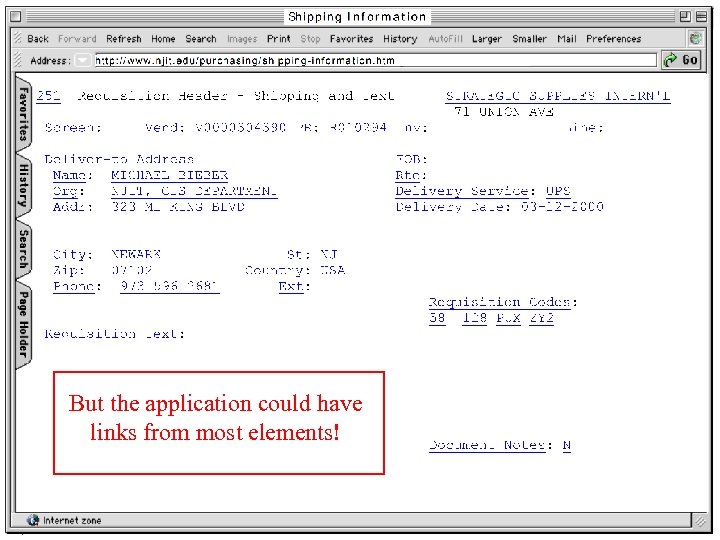Click the NEWARK city text
Viewport: 720px width, 540px height.
[136, 254]
